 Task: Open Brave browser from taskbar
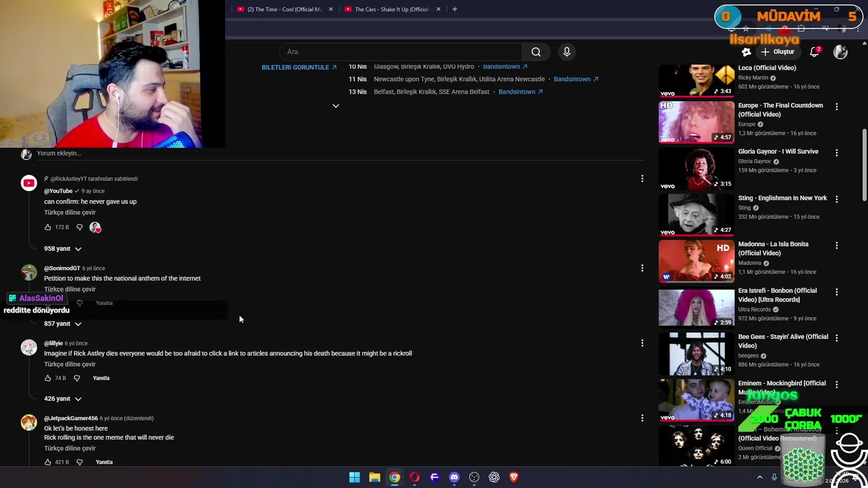point(514,477)
